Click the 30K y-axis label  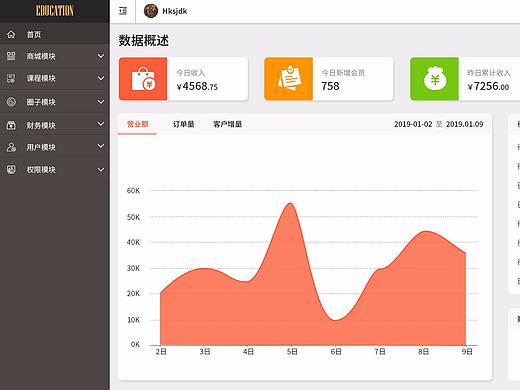coord(133,268)
